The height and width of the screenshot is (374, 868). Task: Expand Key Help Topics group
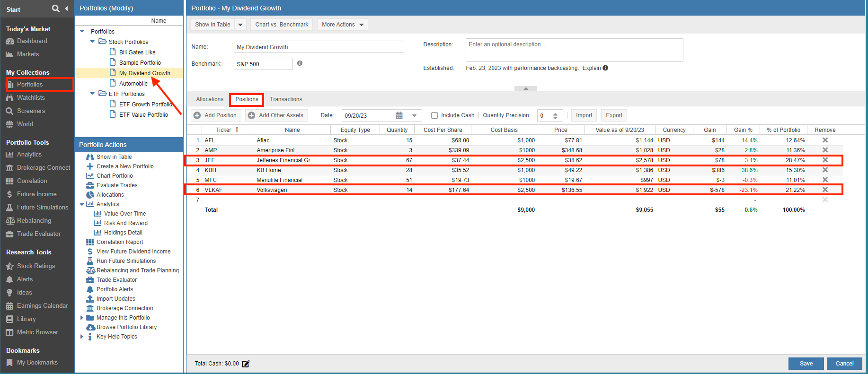click(82, 337)
